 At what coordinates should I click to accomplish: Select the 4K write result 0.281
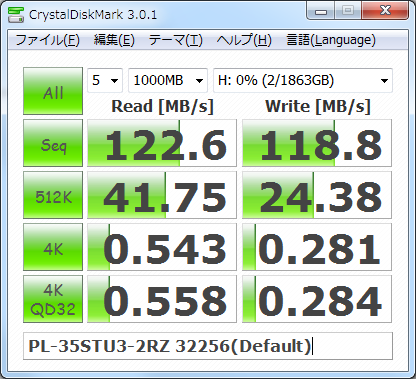pyautogui.click(x=317, y=247)
